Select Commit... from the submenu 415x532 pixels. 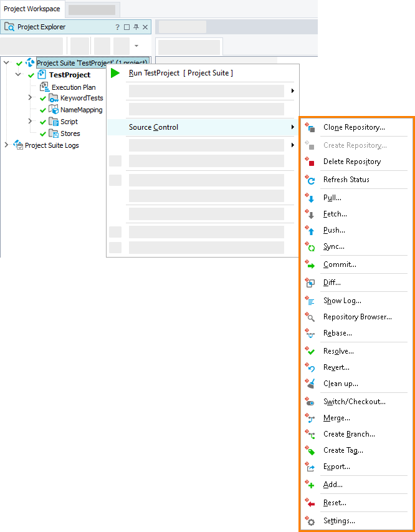[356, 264]
